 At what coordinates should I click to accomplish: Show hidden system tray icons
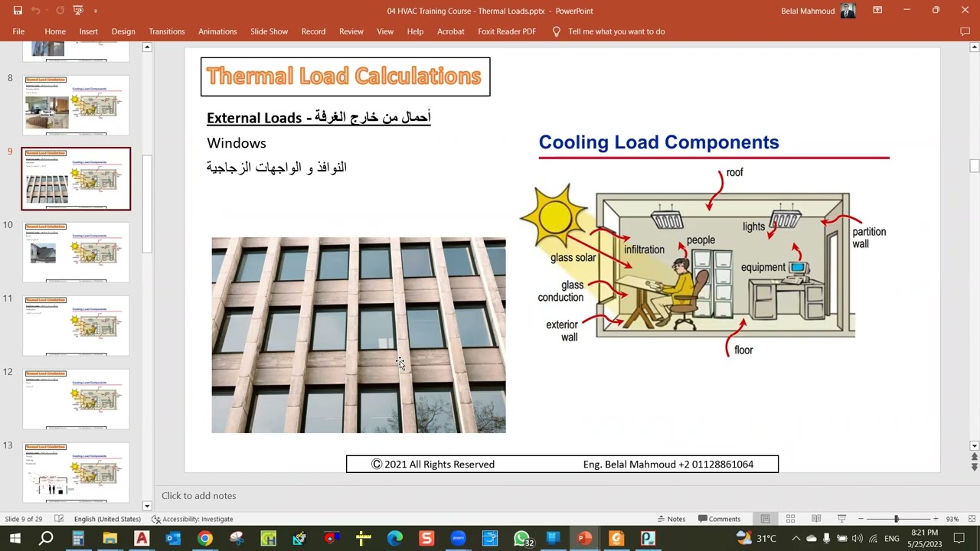pos(796,539)
